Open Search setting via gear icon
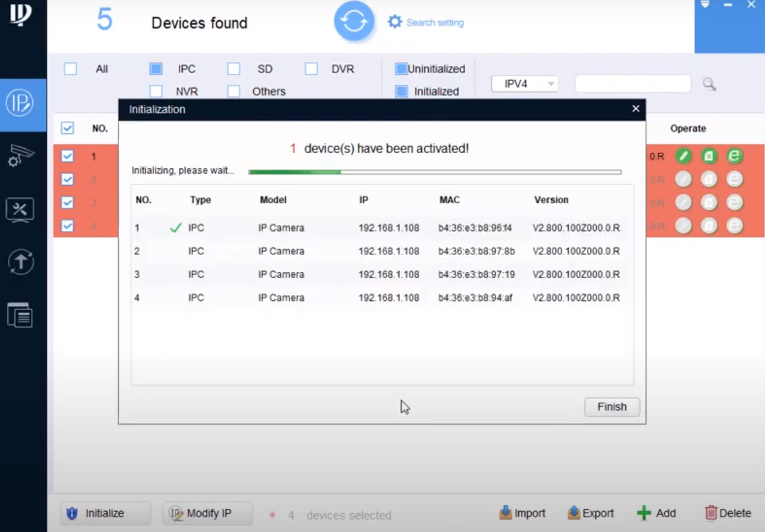 point(394,21)
